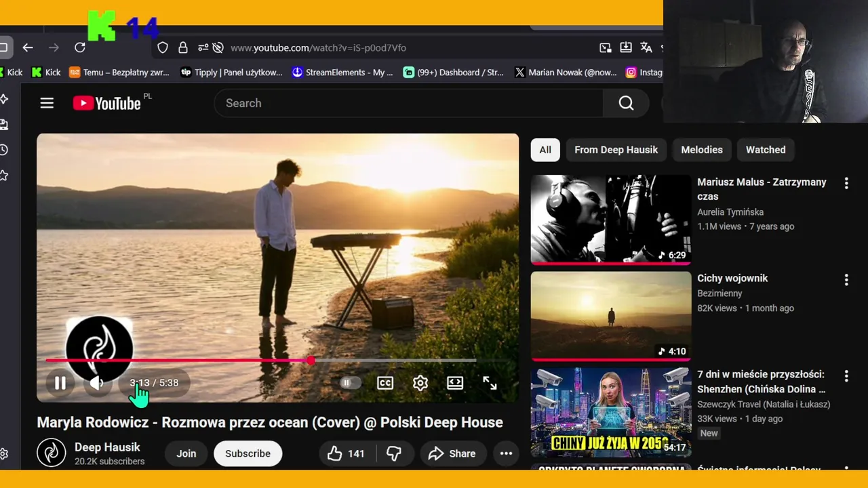Seek using the red progress bar scrubber
This screenshot has width=868, height=488.
pyautogui.click(x=311, y=361)
